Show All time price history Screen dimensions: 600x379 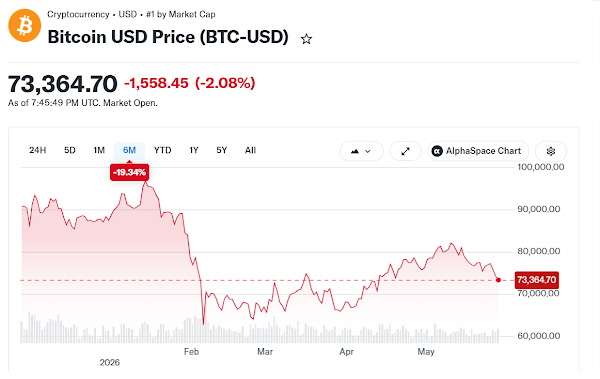(250, 150)
